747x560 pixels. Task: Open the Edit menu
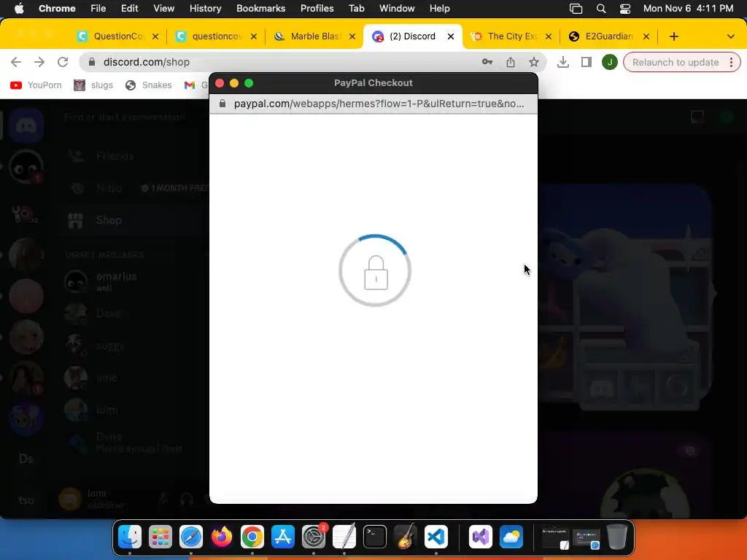pos(129,9)
